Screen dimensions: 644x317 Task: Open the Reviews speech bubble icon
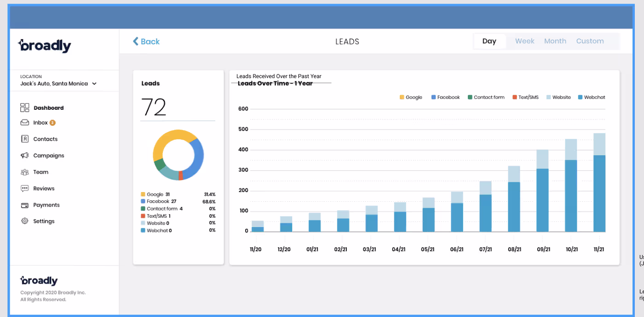25,189
